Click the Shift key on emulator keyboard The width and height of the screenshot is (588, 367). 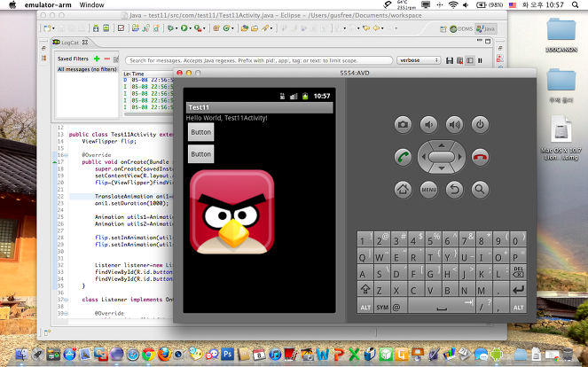(365, 289)
